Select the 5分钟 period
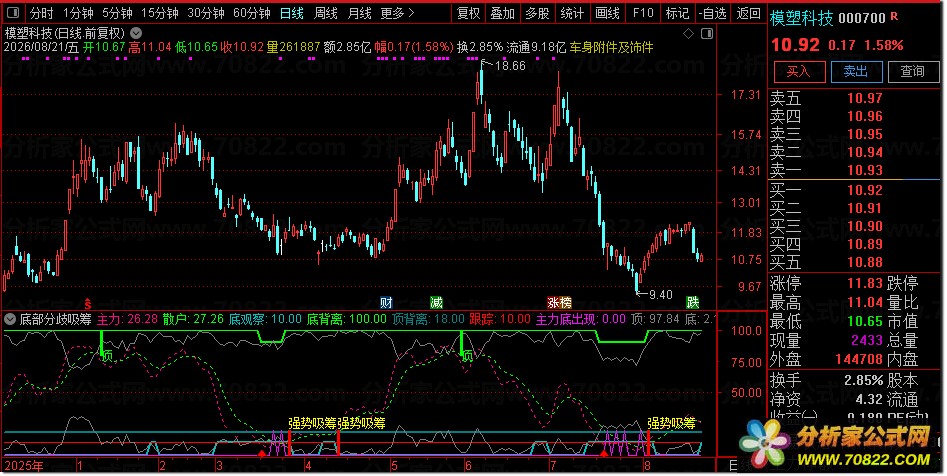The image size is (947, 476). (x=117, y=13)
